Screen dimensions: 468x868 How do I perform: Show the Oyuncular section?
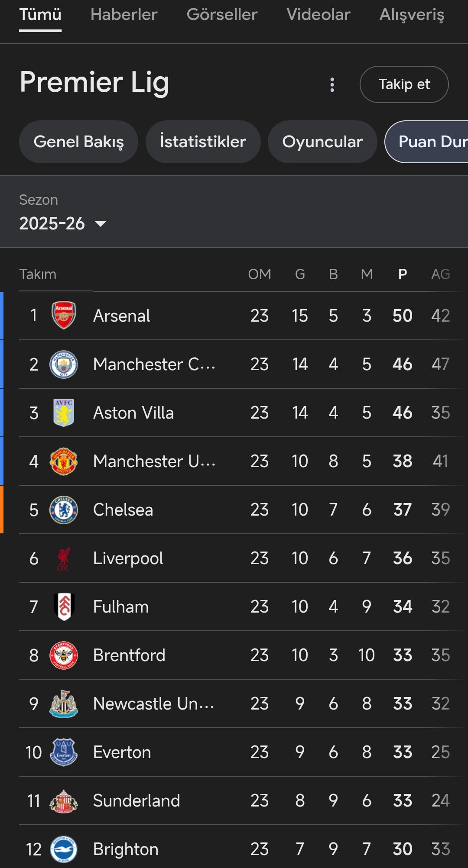coord(322,142)
